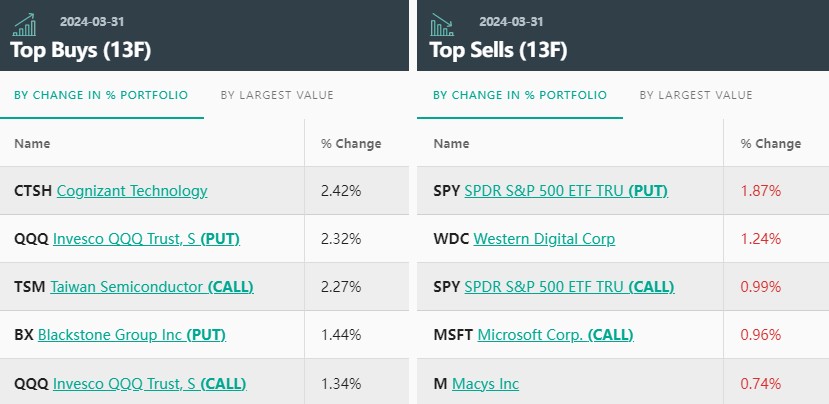The width and height of the screenshot is (829, 404).
Task: Click the Western Digital Corp link
Action: click(544, 239)
